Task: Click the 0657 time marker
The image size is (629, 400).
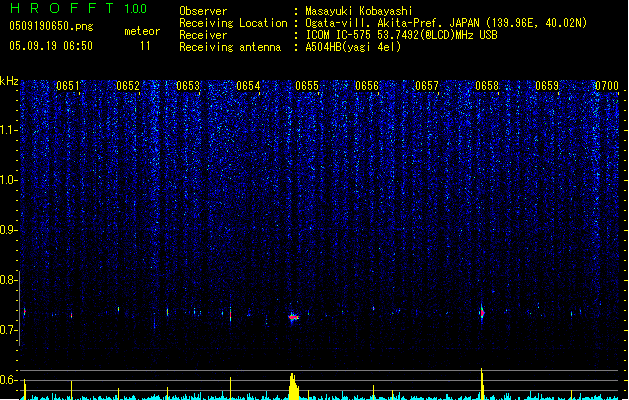Action: tap(427, 86)
